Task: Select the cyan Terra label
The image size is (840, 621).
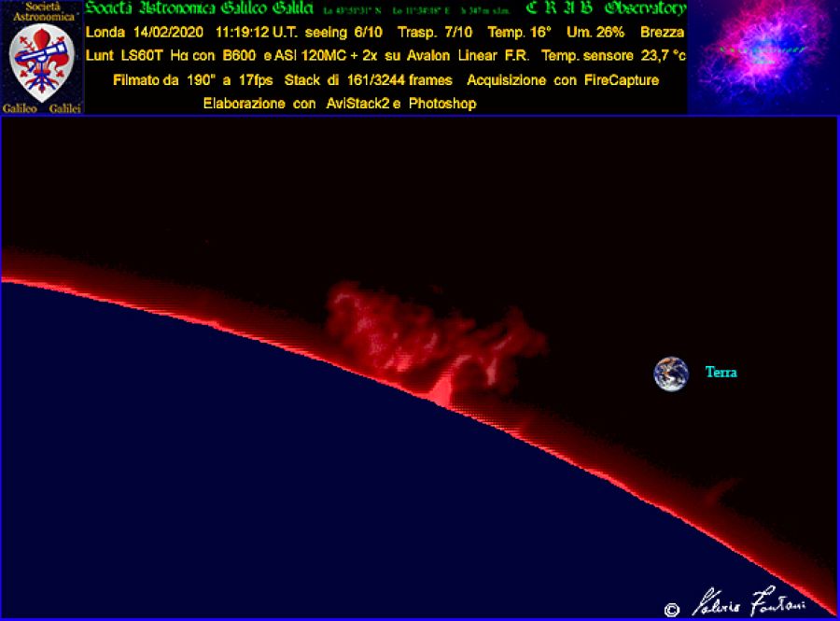Action: (721, 373)
